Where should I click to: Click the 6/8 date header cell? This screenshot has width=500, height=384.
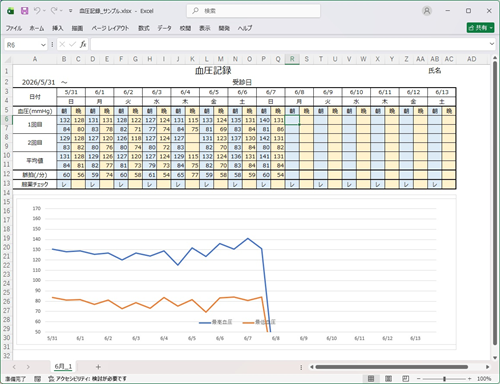299,92
